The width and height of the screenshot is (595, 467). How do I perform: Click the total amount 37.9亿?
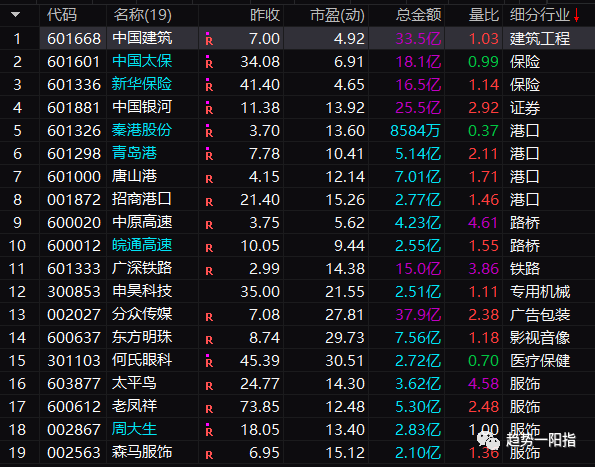coord(419,314)
